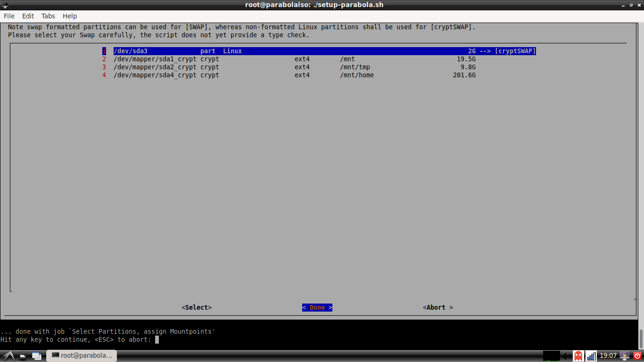This screenshot has height=362, width=644.
Task: Click the show desktop windows icon
Action: point(37,356)
